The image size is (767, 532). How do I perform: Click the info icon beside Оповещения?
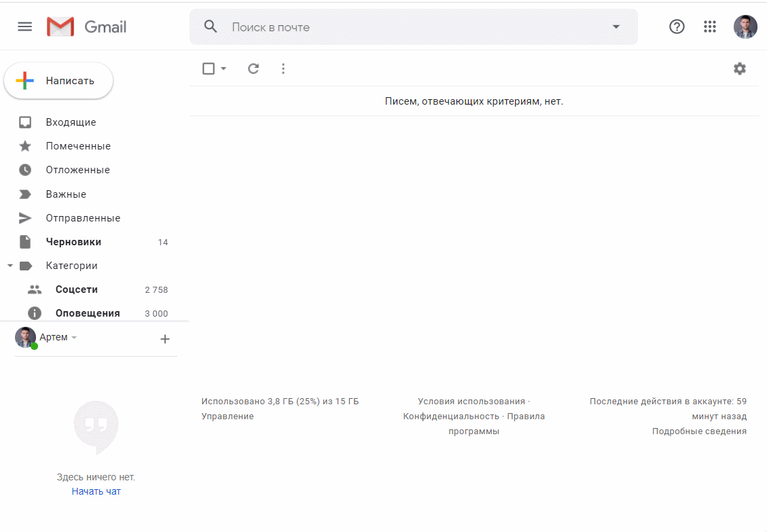coord(34,313)
